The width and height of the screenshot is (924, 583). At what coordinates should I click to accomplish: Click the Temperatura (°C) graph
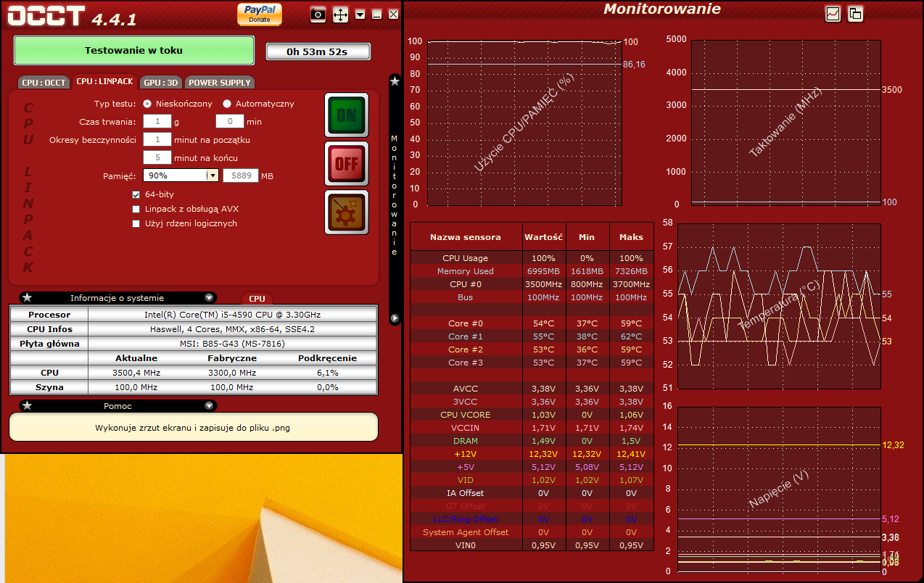778,305
